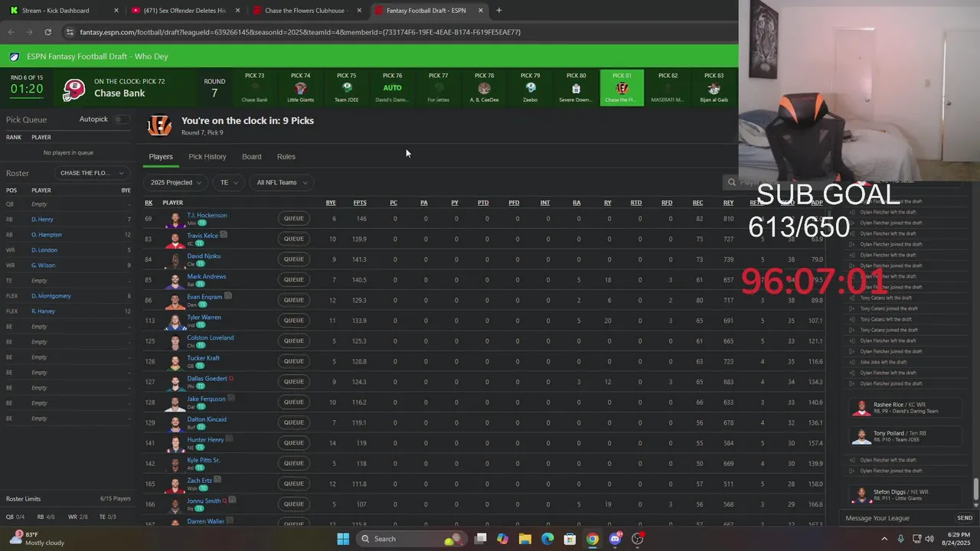The width and height of the screenshot is (980, 551).
Task: Switch to the Rules tab
Action: [x=286, y=156]
